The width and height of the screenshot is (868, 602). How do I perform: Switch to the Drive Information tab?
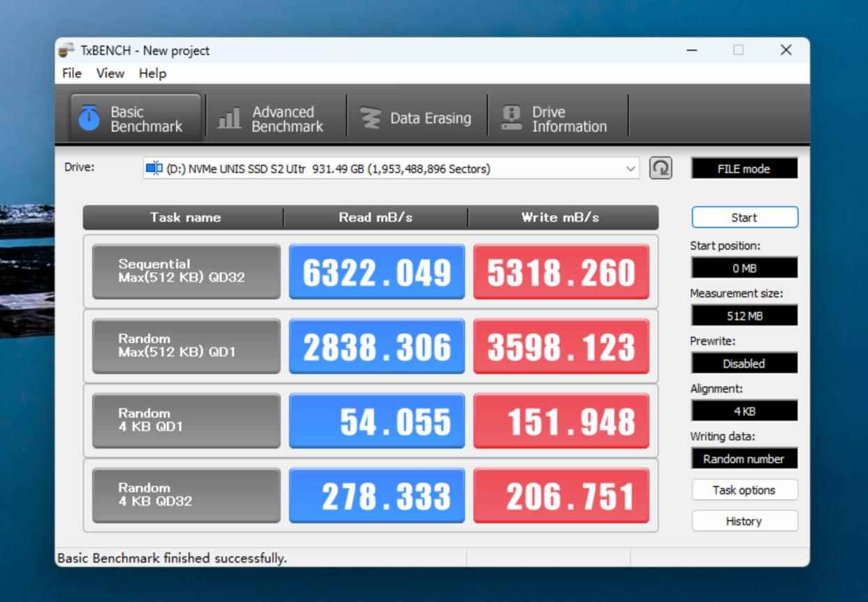558,118
